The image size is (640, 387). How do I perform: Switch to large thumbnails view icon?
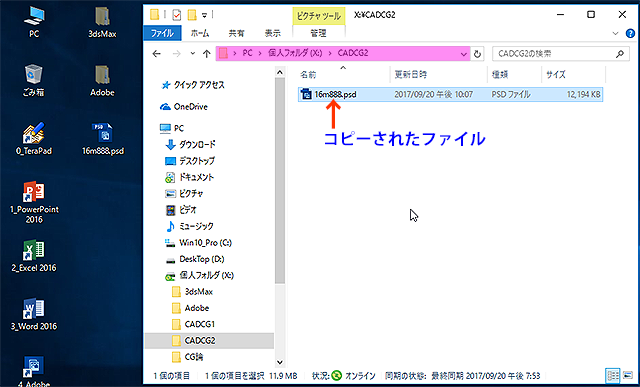(628, 376)
